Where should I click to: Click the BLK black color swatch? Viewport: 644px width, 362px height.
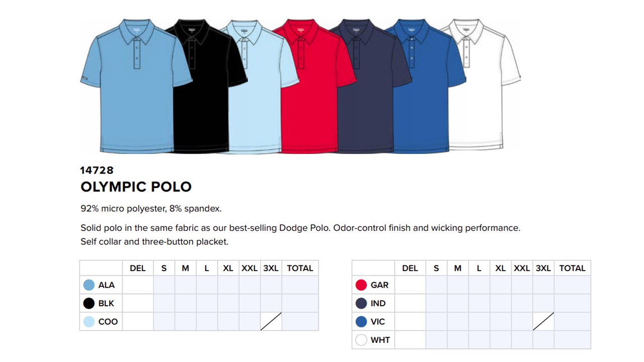click(89, 303)
